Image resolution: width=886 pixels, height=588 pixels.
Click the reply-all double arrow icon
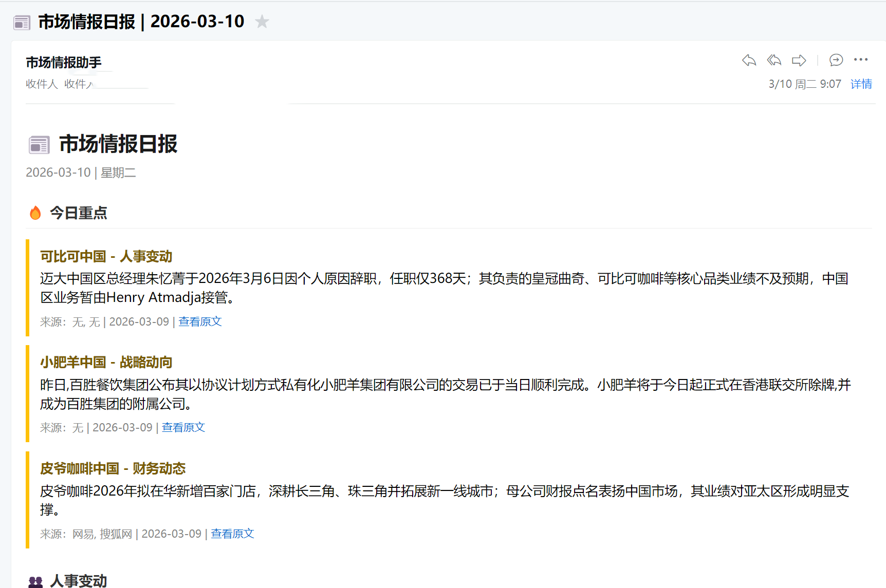click(x=774, y=60)
